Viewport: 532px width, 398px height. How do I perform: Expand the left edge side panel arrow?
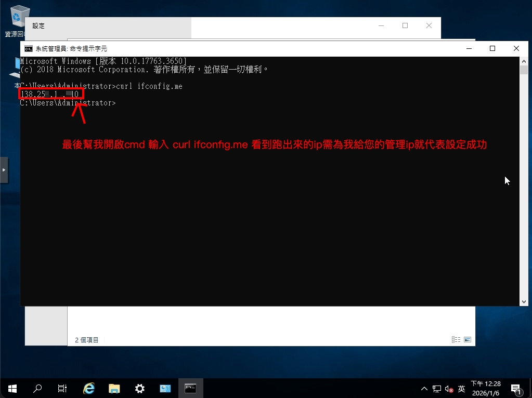[x=4, y=170]
